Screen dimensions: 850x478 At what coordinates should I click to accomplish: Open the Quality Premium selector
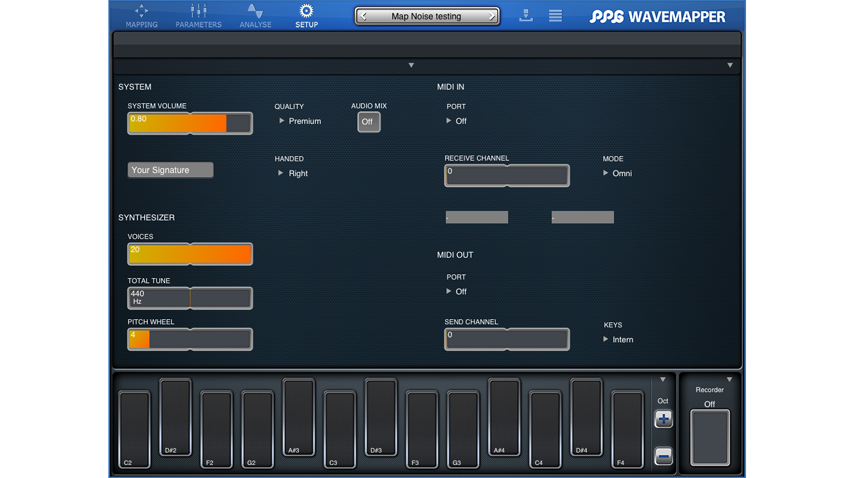[300, 121]
